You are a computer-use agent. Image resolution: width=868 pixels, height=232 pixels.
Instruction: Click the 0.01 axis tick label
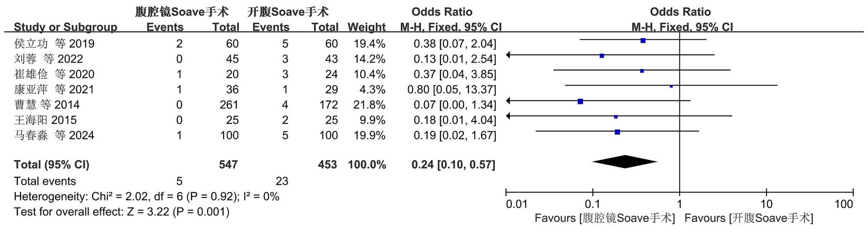click(x=516, y=204)
